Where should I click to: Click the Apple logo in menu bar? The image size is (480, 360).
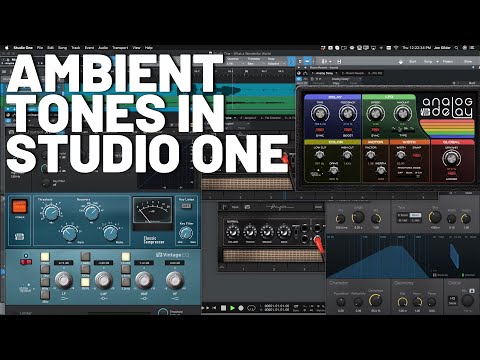[x=6, y=48]
